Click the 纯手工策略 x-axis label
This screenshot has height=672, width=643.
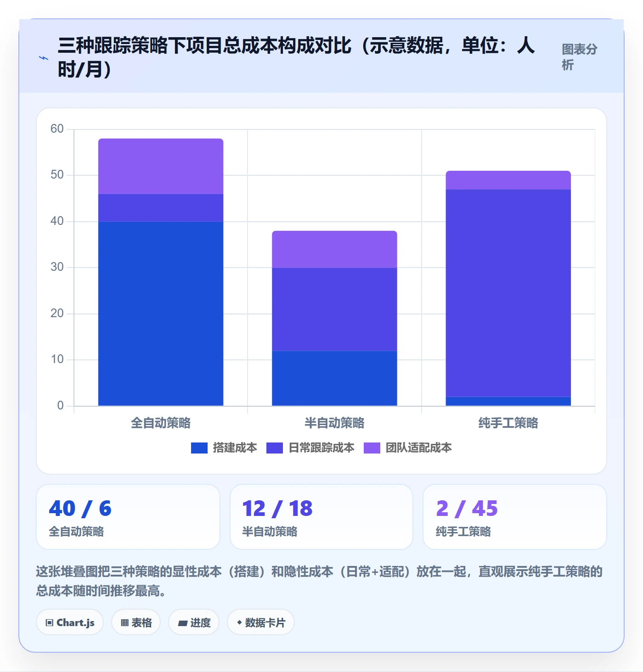tap(508, 423)
